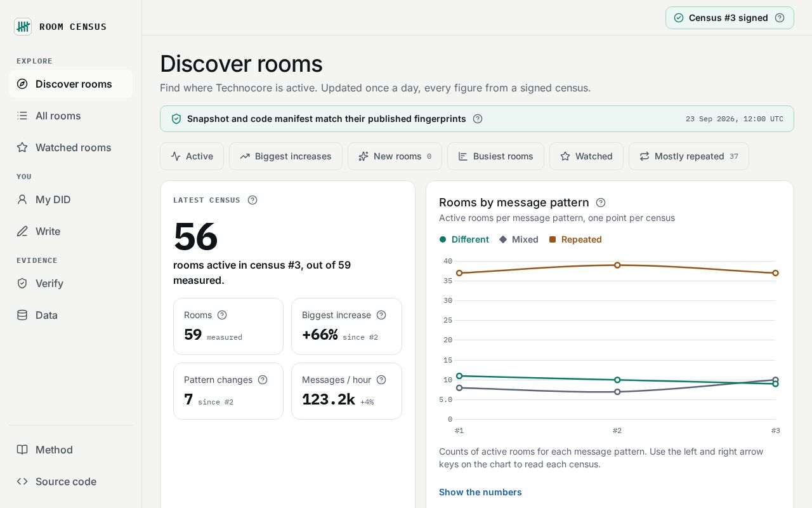
Task: Open All rooms in sidebar
Action: pyautogui.click(x=70, y=116)
